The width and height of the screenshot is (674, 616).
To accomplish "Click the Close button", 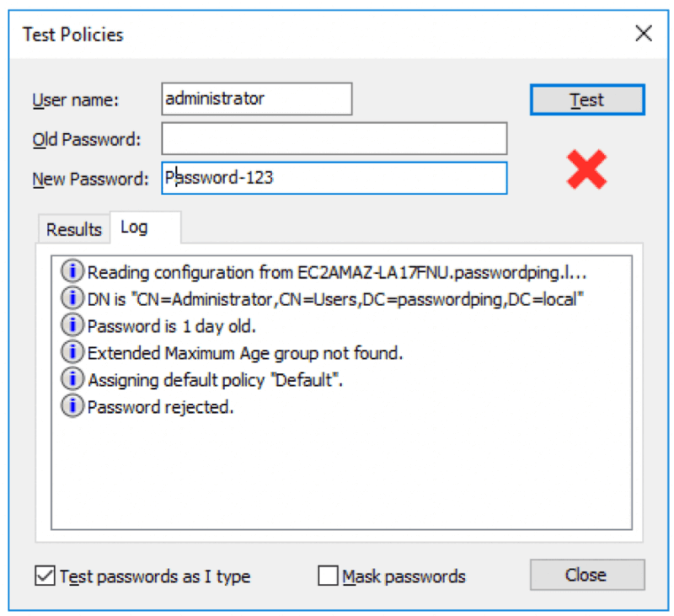I will [586, 575].
